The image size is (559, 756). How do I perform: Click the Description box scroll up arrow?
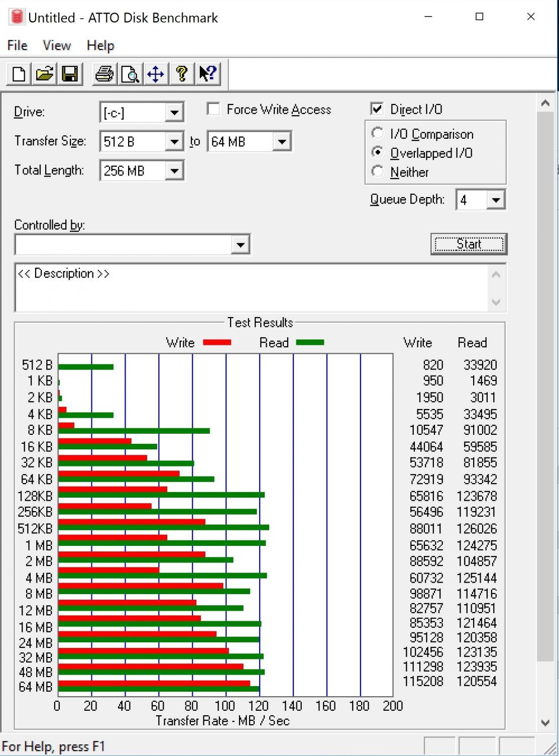coord(496,274)
